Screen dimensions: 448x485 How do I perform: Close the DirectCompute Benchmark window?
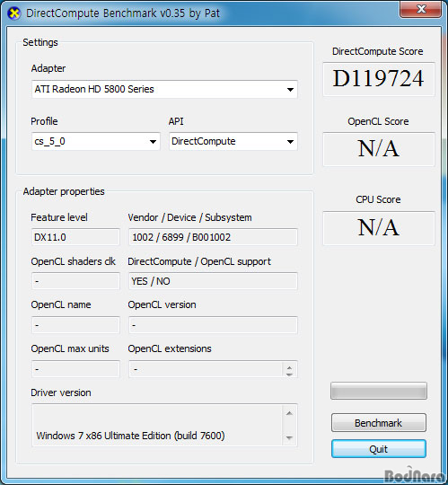click(x=420, y=9)
